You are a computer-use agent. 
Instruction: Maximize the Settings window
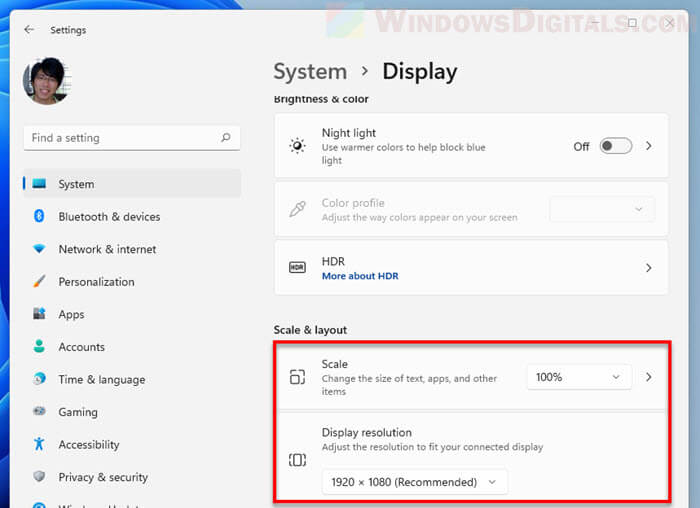pyautogui.click(x=632, y=23)
